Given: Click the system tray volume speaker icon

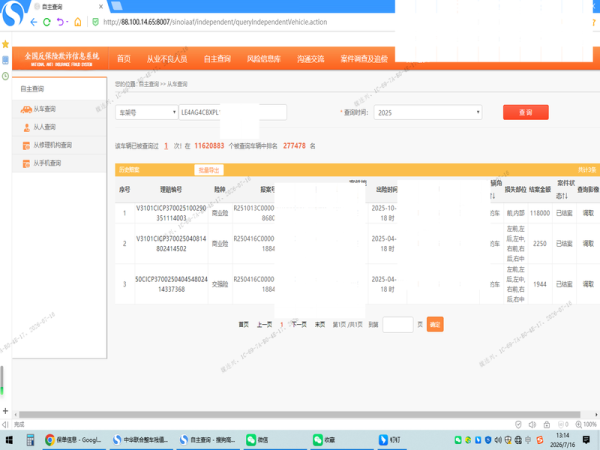Looking at the screenshot, I should (498, 440).
